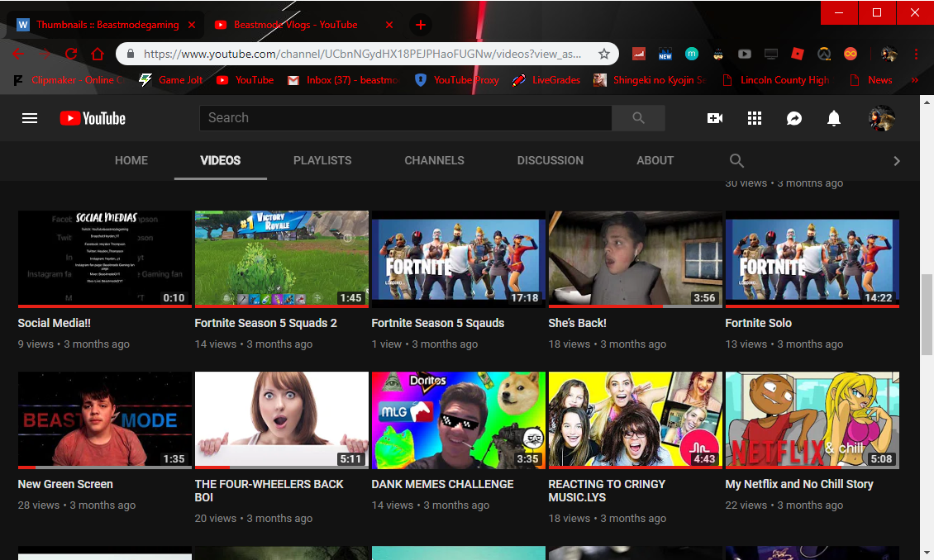
Task: Play the She's Back! video thumbnail
Action: pos(636,259)
